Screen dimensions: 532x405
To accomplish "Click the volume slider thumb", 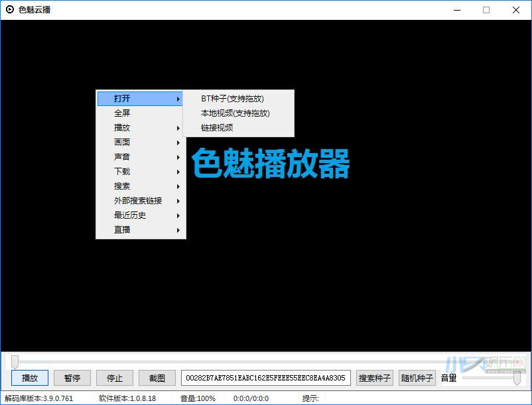I will (x=517, y=378).
